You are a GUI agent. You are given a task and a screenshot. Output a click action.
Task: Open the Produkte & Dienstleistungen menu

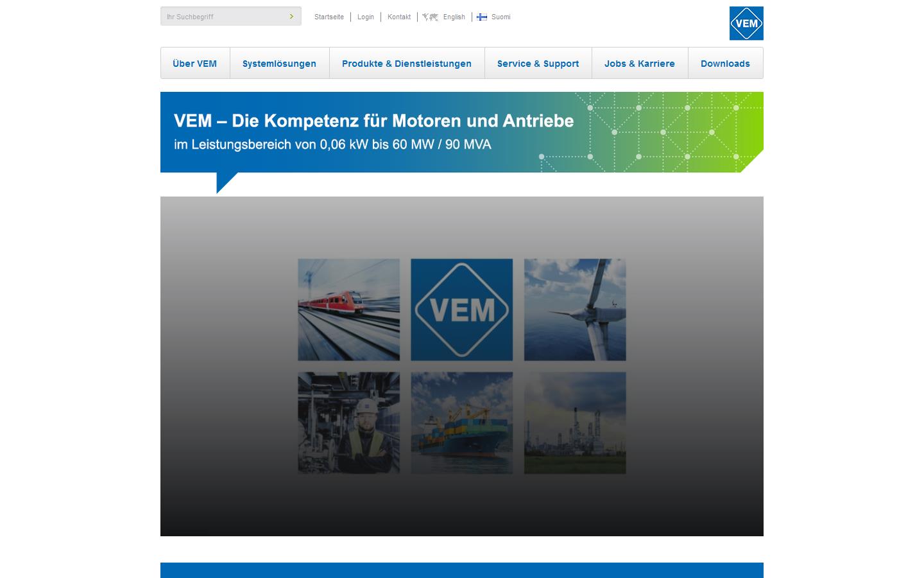407,63
